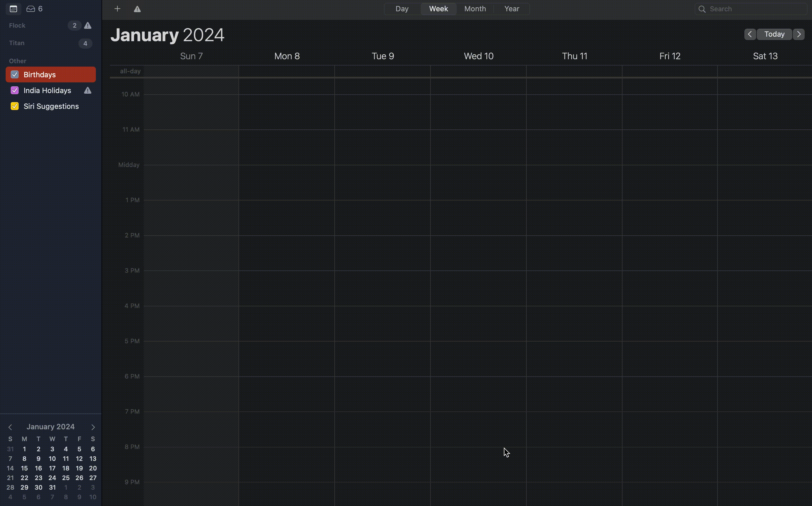Click the Midday time label
The image size is (812, 506).
tap(129, 165)
